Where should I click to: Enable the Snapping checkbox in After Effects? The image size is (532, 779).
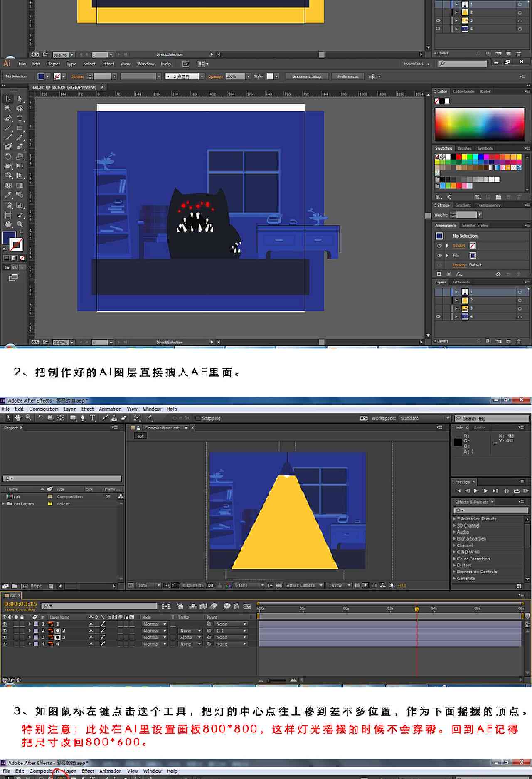[x=198, y=418]
